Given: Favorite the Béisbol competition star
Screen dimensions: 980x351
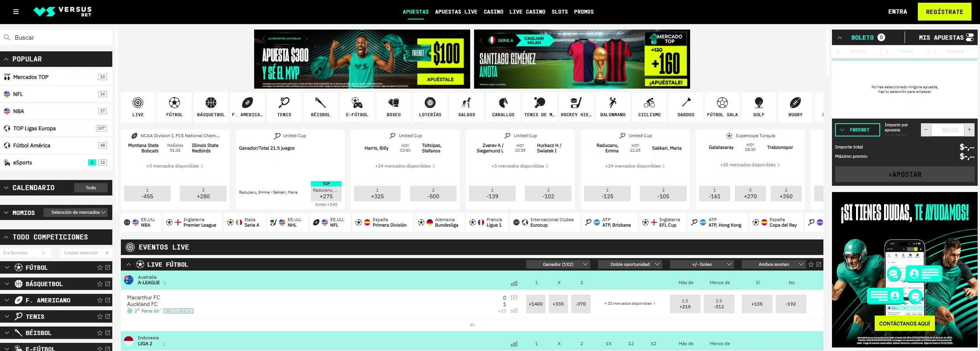Looking at the screenshot, I should [100, 333].
